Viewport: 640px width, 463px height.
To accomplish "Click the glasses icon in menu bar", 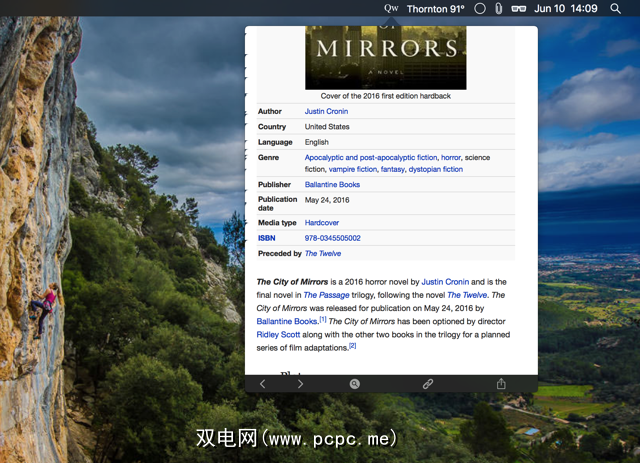I will (x=518, y=9).
